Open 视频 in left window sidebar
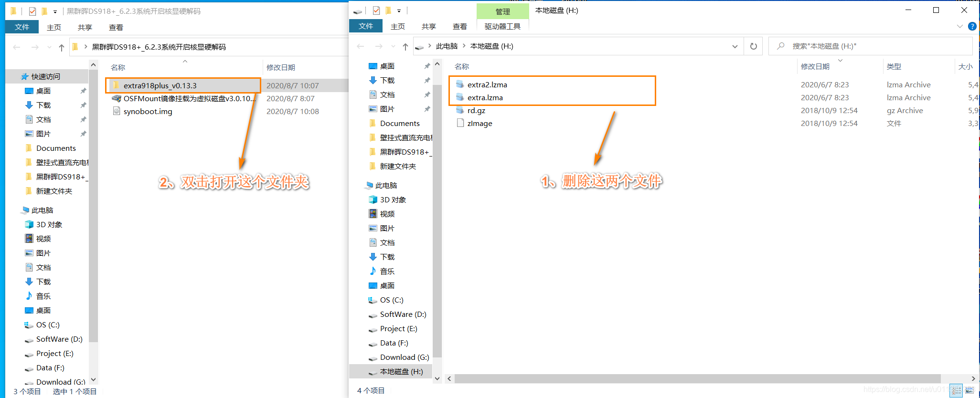Screen dimensions: 980x398 pyautogui.click(x=43, y=239)
